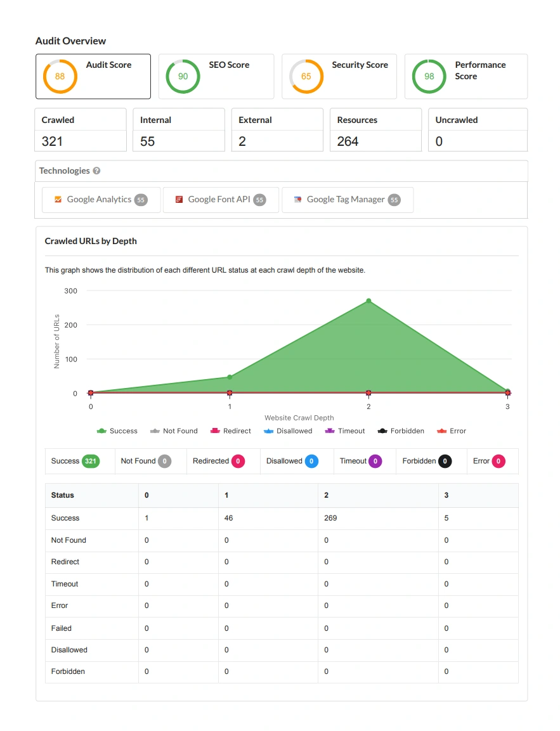Select the Redirected status filter tab
This screenshot has height=731, width=560.
[x=218, y=462]
